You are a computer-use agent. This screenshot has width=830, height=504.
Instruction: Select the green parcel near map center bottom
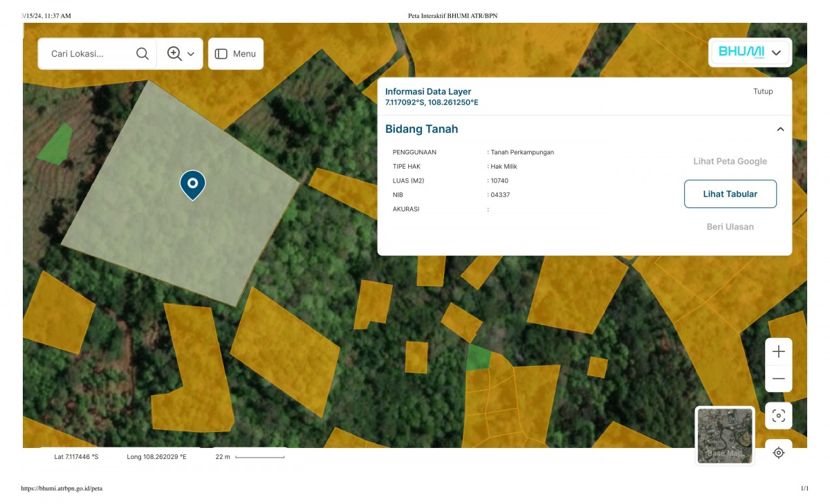pos(477,358)
